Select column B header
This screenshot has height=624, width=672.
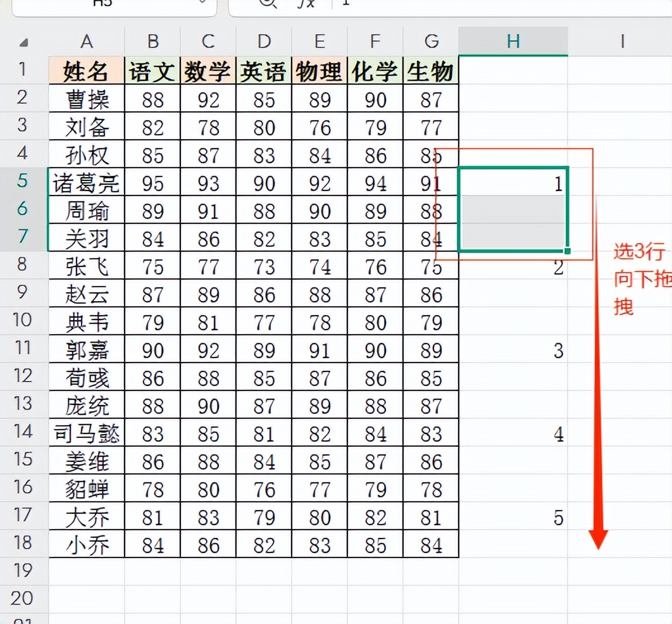(152, 42)
